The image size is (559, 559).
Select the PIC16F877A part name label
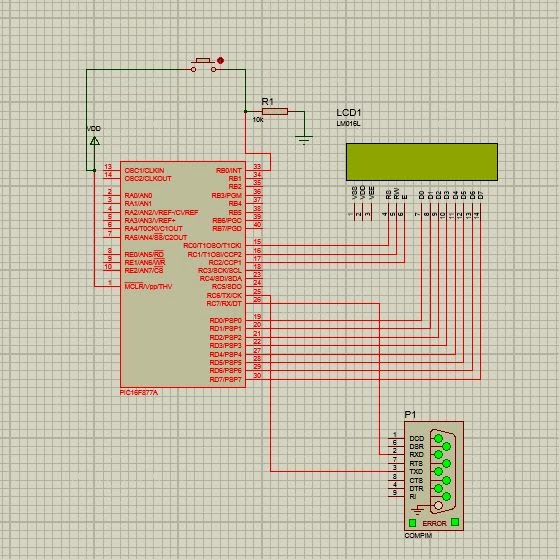pyautogui.click(x=139, y=393)
